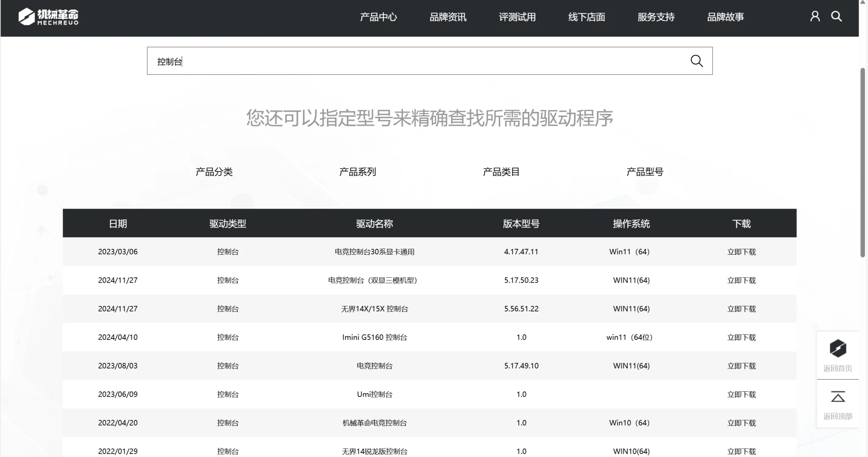Download 无界14锐龙版控制台 driver

point(741,451)
